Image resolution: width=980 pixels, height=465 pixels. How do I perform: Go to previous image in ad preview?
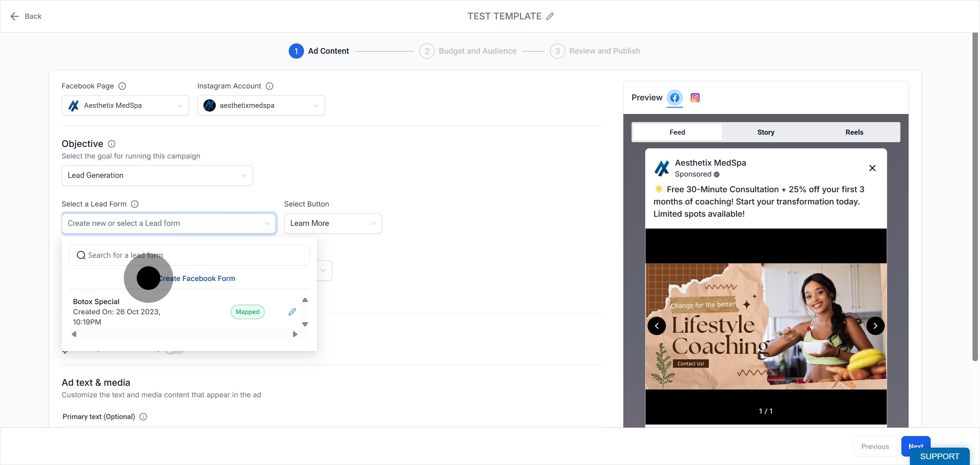[x=657, y=326]
